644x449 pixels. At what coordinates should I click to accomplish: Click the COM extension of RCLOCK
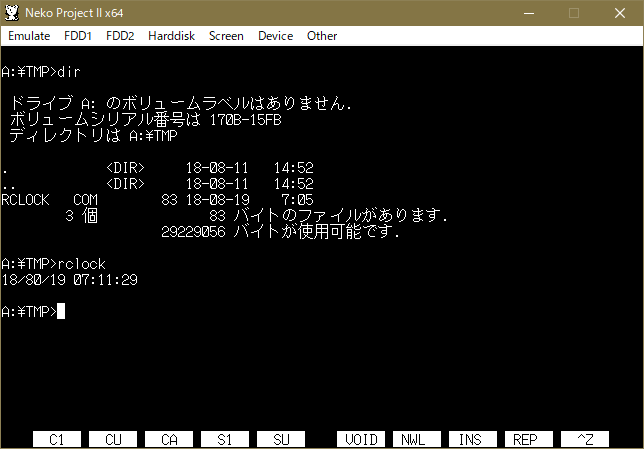pos(85,200)
